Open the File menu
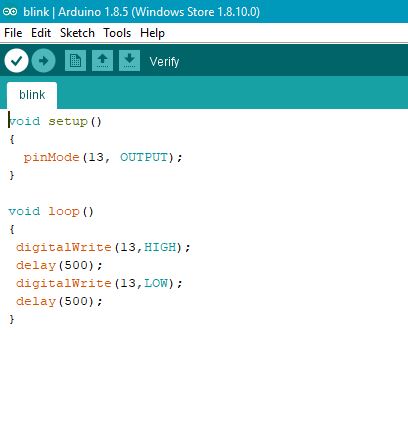The width and height of the screenshot is (408, 439). pyautogui.click(x=13, y=33)
